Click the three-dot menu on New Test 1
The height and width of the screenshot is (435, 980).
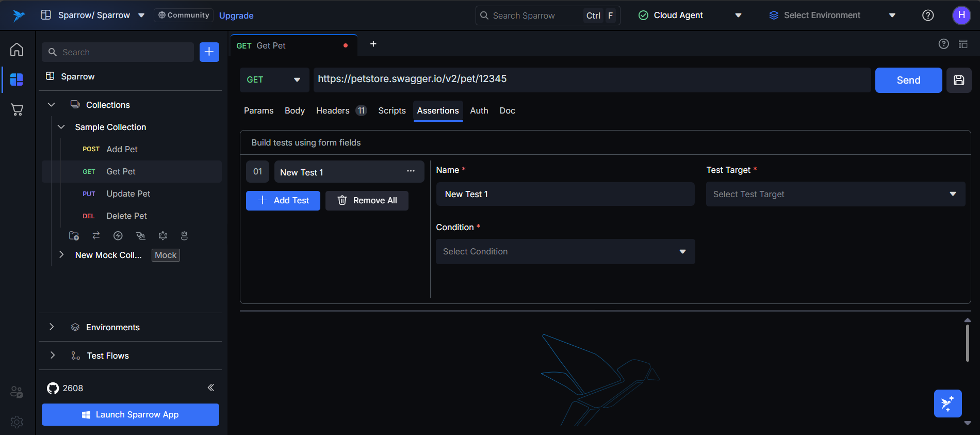[x=411, y=171]
